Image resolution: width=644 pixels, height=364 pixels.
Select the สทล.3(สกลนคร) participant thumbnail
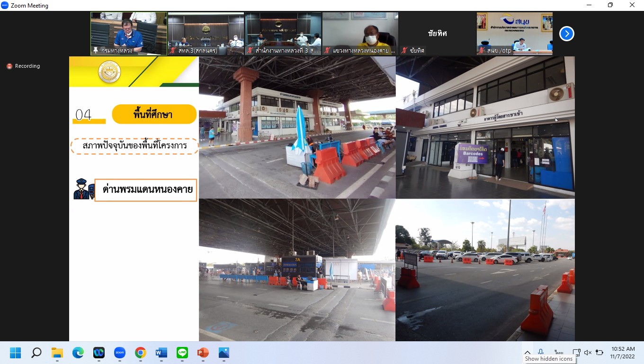[206, 33]
